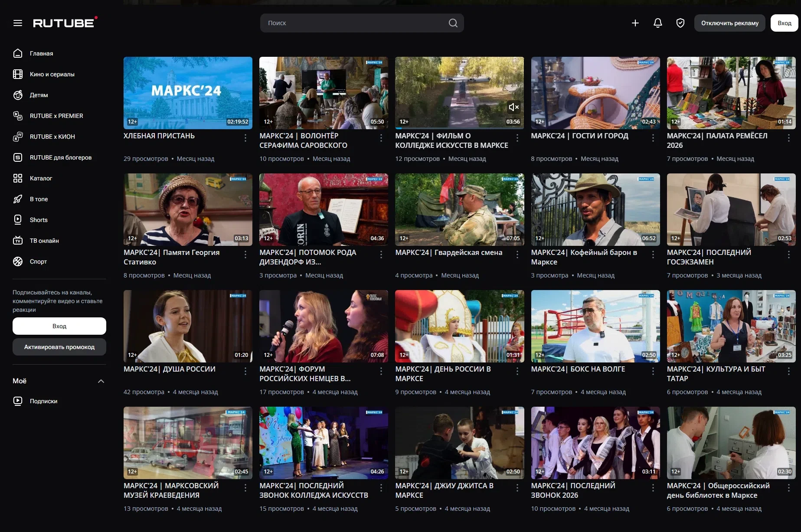The width and height of the screenshot is (801, 532).
Task: Click the header Вход button
Action: pyautogui.click(x=784, y=23)
